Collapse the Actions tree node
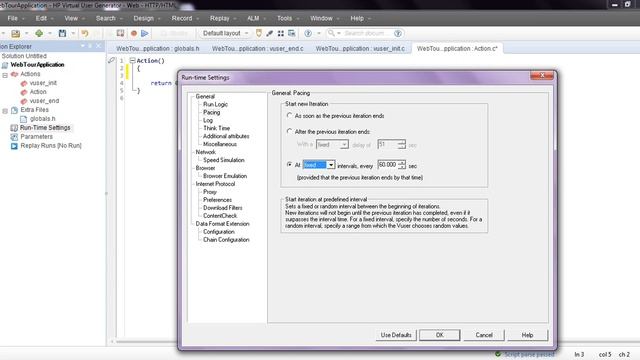Screen dimensions: 640x360 tap(5, 76)
